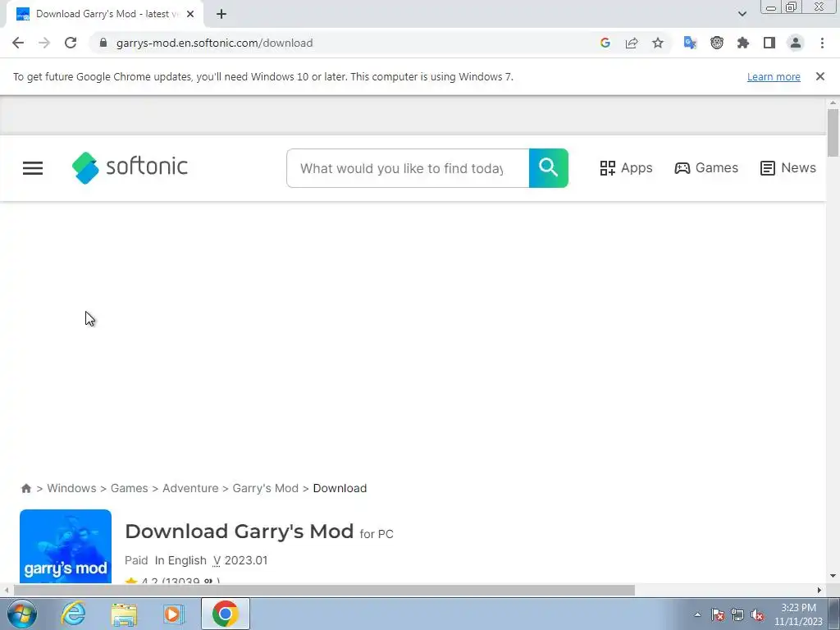The image size is (840, 630).
Task: Open Chrome three-dot menu
Action: click(822, 43)
